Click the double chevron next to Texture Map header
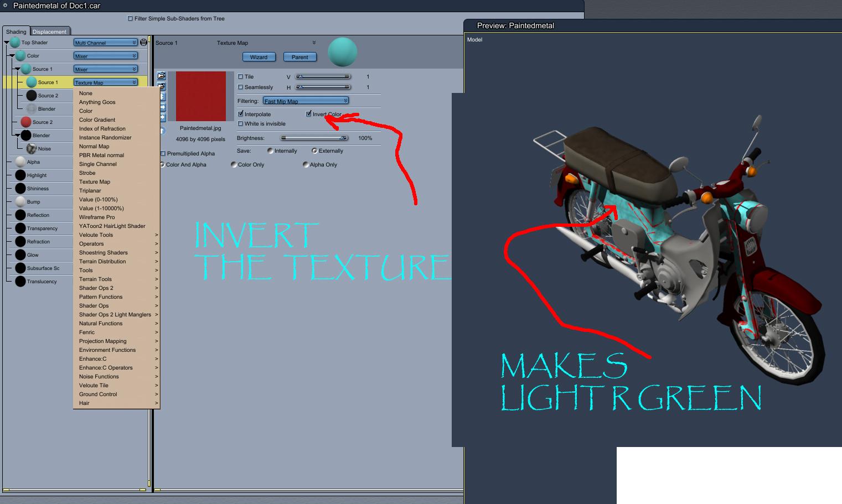Viewport: 842px width, 504px height. pyautogui.click(x=314, y=43)
